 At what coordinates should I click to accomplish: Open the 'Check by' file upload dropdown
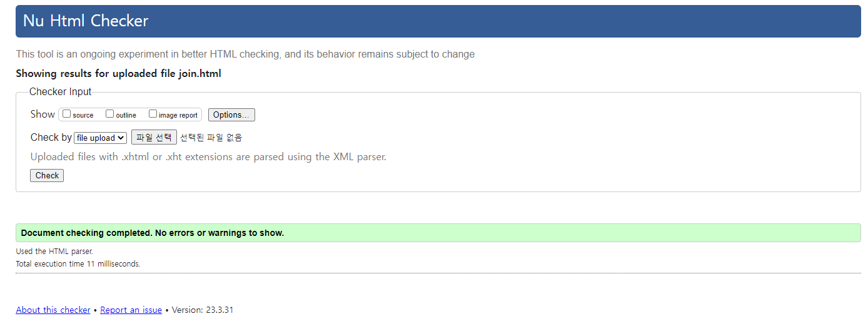[100, 138]
